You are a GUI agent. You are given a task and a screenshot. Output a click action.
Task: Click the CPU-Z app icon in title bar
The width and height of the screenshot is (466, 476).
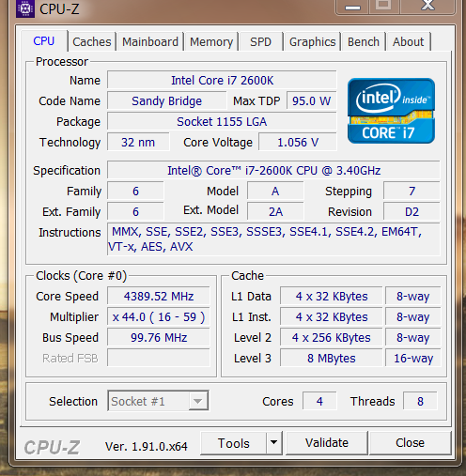tap(25, 8)
